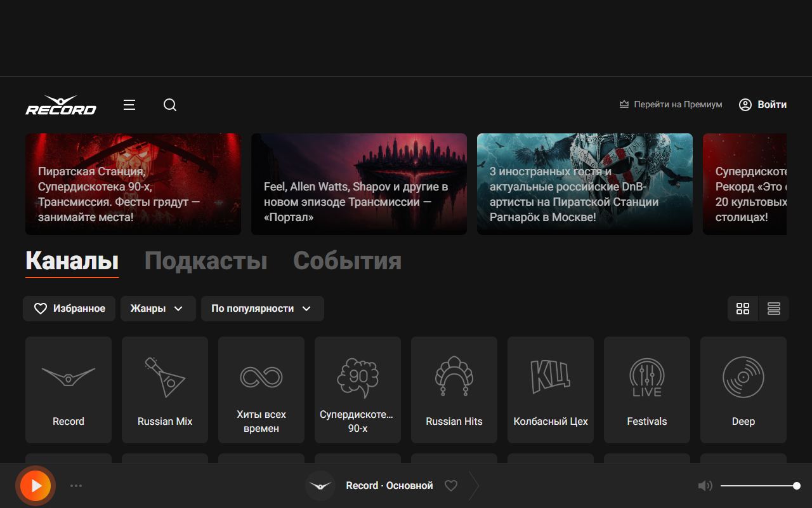The height and width of the screenshot is (508, 812).
Task: Open the События tab
Action: tap(348, 261)
